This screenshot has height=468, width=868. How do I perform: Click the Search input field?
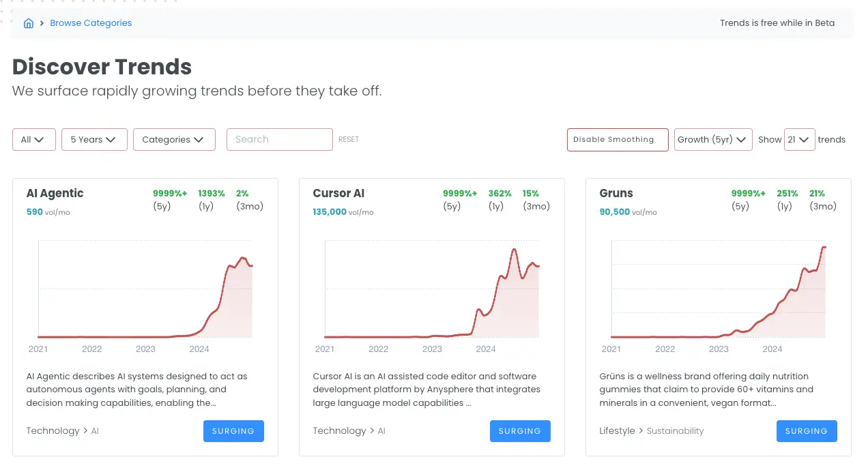click(279, 140)
